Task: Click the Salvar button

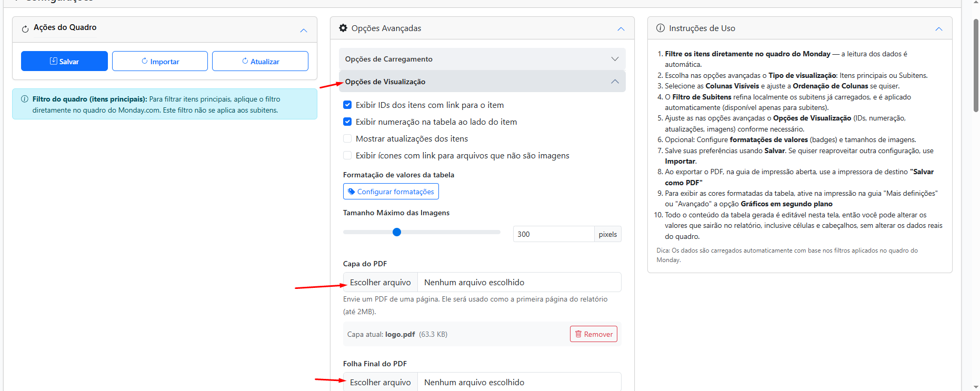Action: click(64, 61)
